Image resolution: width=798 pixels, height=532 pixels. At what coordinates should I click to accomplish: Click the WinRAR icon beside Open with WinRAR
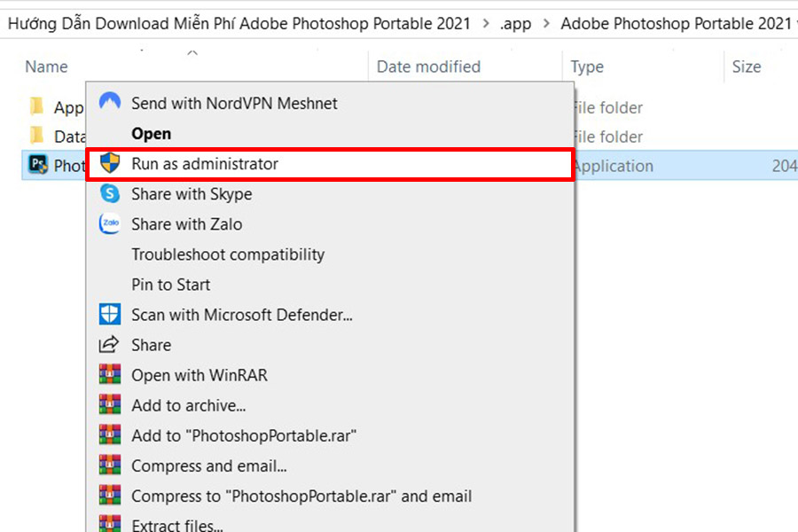(x=109, y=374)
